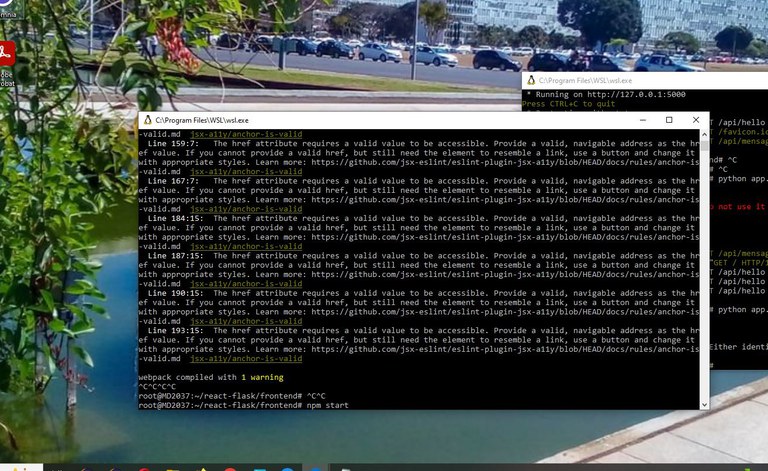Image resolution: width=768 pixels, height=471 pixels.
Task: Close the front WSL terminal window
Action: tap(696, 120)
